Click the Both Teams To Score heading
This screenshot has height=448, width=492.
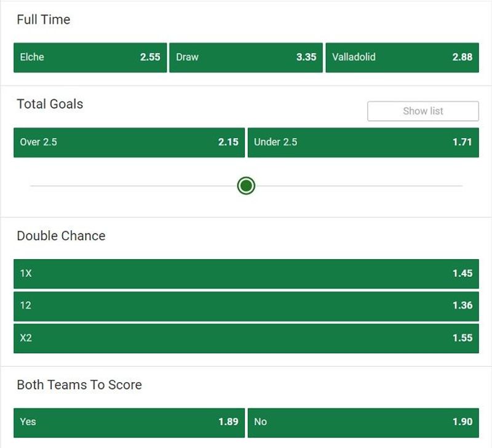pyautogui.click(x=79, y=385)
